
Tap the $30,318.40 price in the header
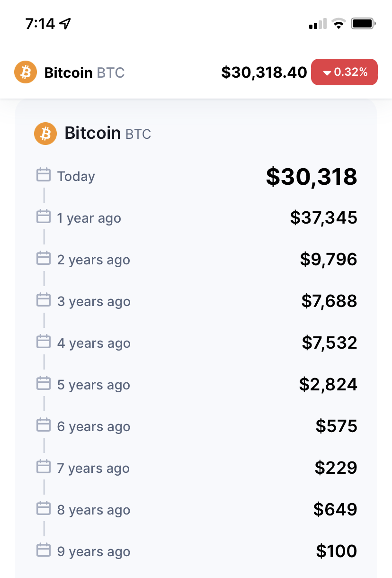[x=264, y=72]
